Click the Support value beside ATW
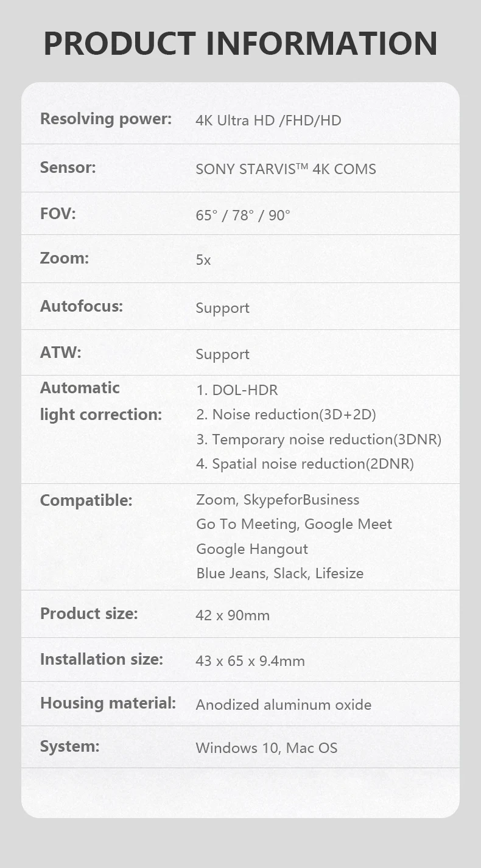Viewport: 481px width, 868px height. 222,354
